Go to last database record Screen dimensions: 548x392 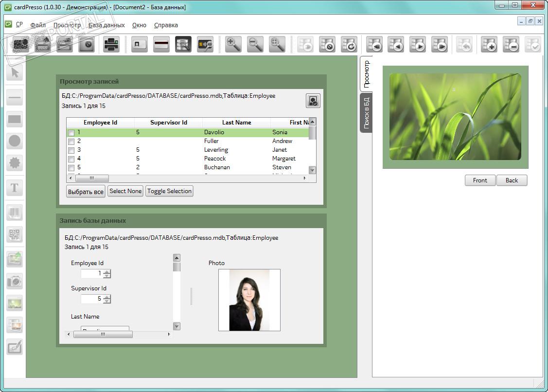pyautogui.click(x=440, y=44)
